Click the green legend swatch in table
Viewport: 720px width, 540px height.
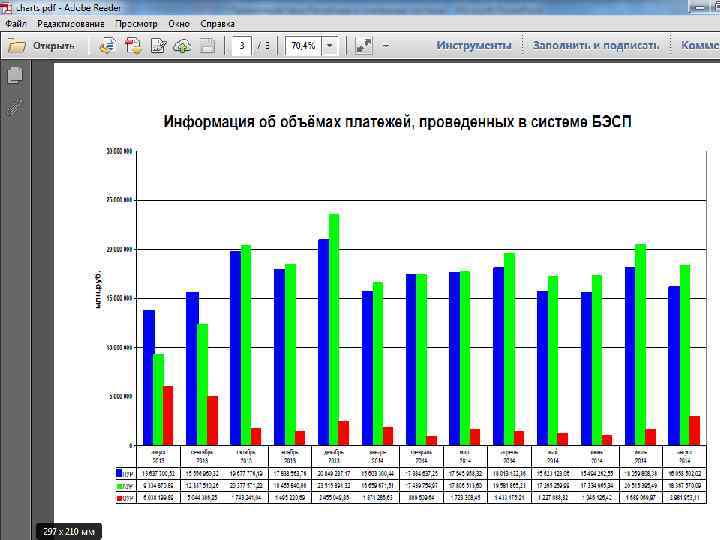pos(119,486)
